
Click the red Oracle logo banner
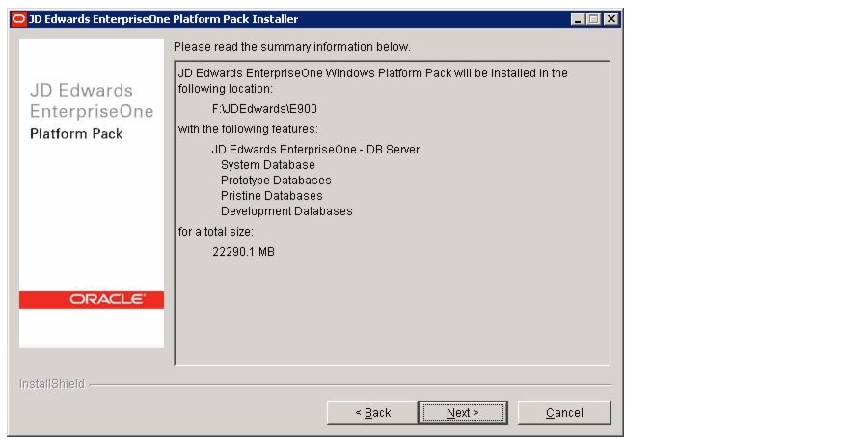(92, 299)
